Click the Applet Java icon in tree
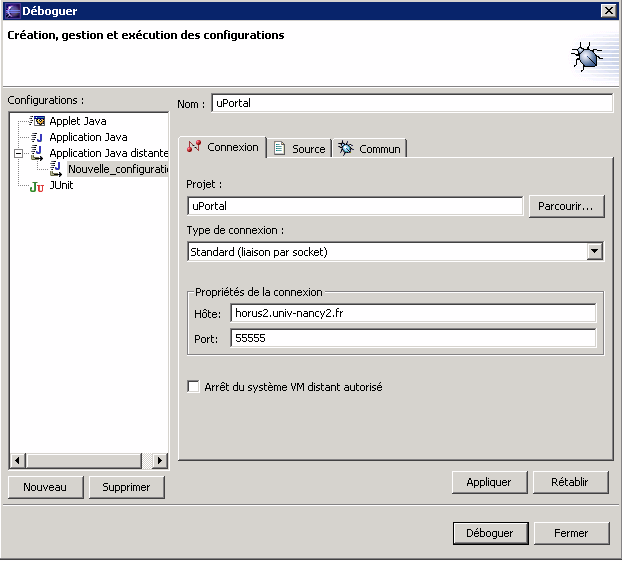Viewport: 622px width, 561px height. pyautogui.click(x=37, y=121)
